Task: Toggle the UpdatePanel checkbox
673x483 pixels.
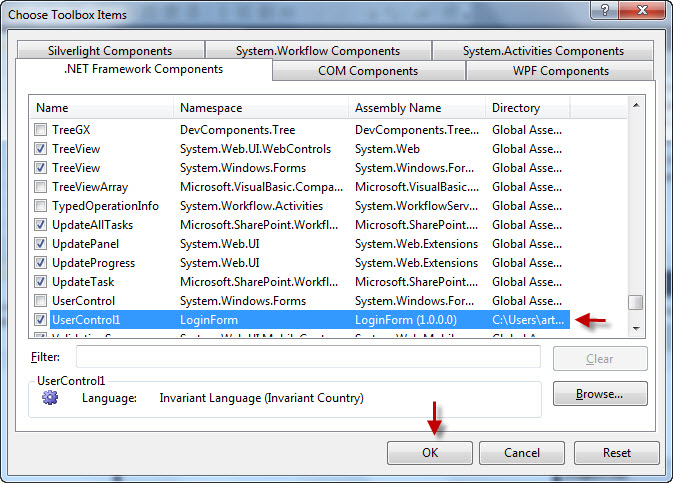Action: tap(41, 244)
